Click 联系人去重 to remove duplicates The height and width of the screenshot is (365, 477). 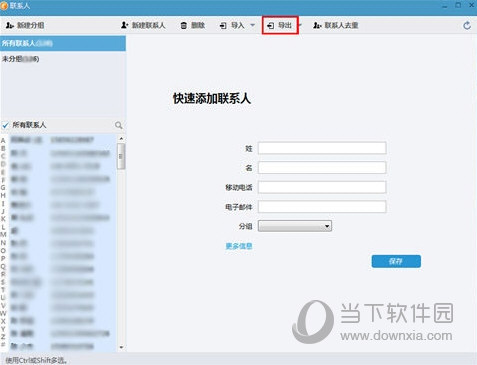[336, 25]
